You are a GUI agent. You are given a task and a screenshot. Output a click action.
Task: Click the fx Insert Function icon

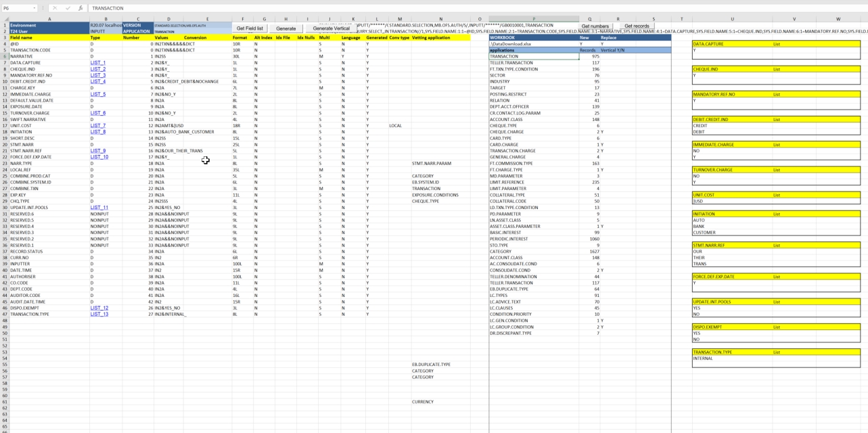pyautogui.click(x=81, y=8)
